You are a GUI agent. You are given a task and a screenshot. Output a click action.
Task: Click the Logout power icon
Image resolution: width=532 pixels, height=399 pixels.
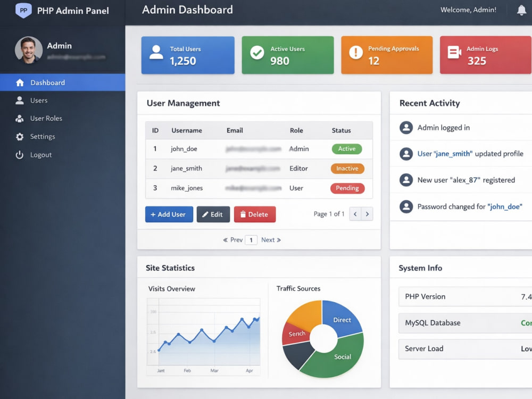20,155
